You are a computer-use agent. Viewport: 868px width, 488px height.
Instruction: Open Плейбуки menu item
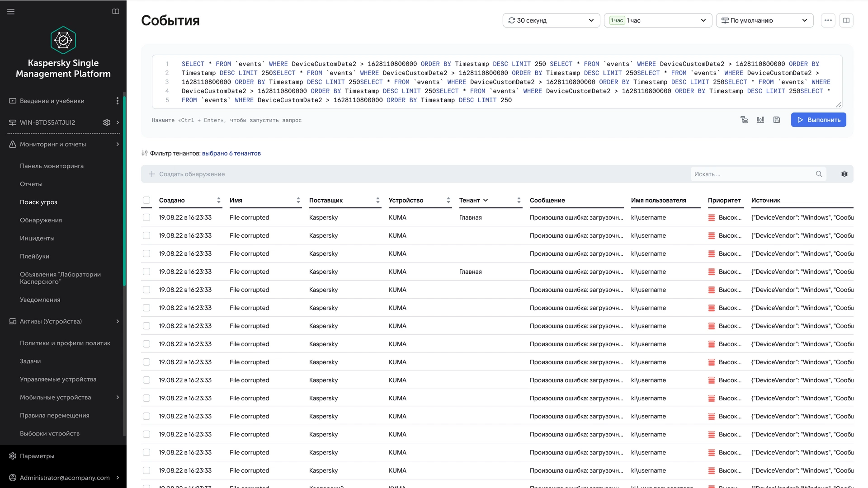(x=34, y=256)
